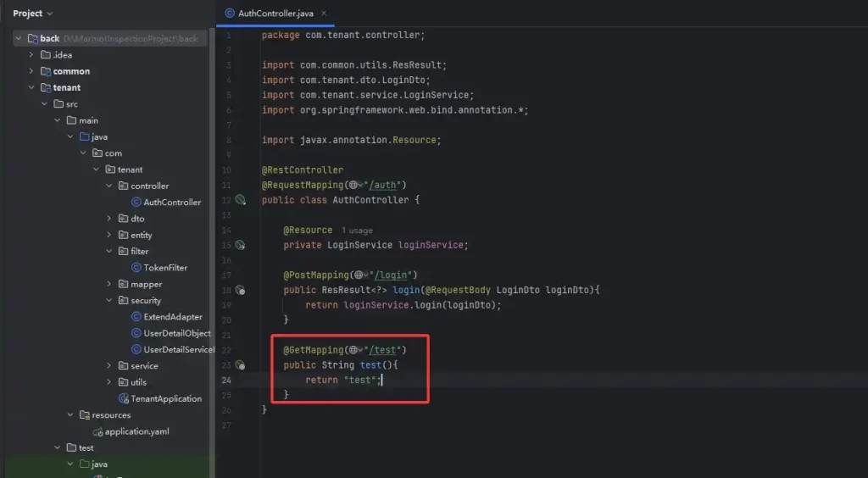Expand the .idea folder

[31, 55]
